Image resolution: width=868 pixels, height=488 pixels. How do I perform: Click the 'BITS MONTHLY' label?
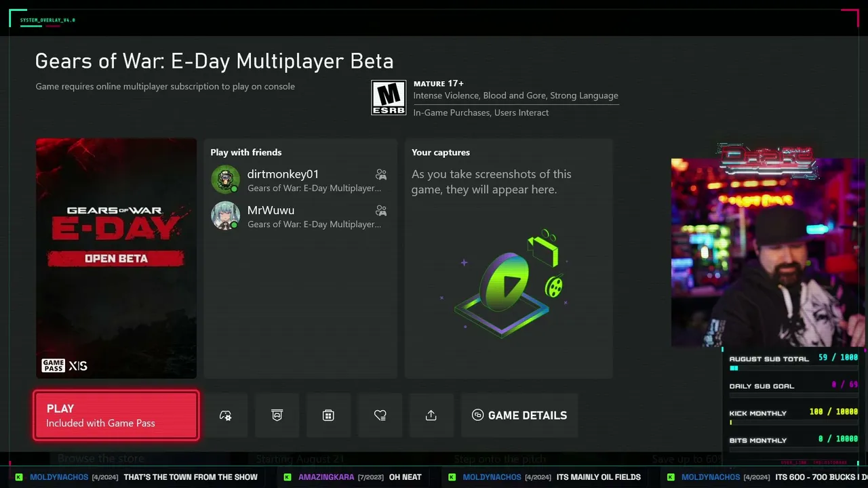tap(758, 441)
